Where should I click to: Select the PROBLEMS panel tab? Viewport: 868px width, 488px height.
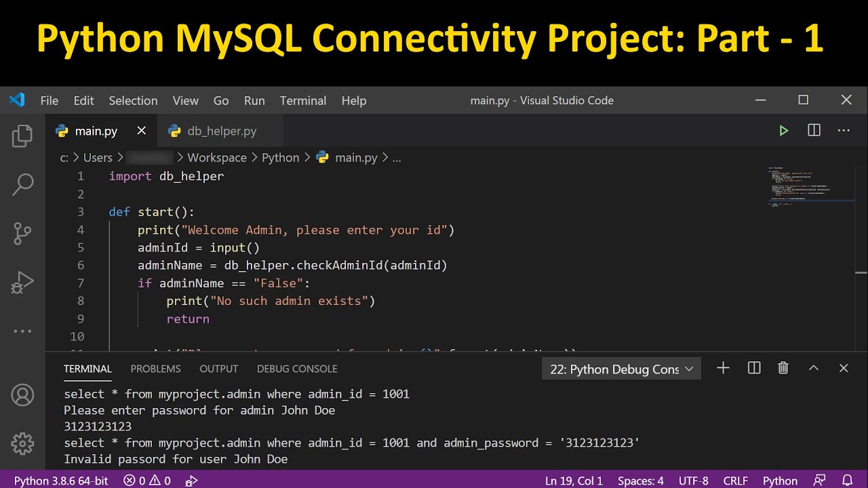(x=156, y=369)
